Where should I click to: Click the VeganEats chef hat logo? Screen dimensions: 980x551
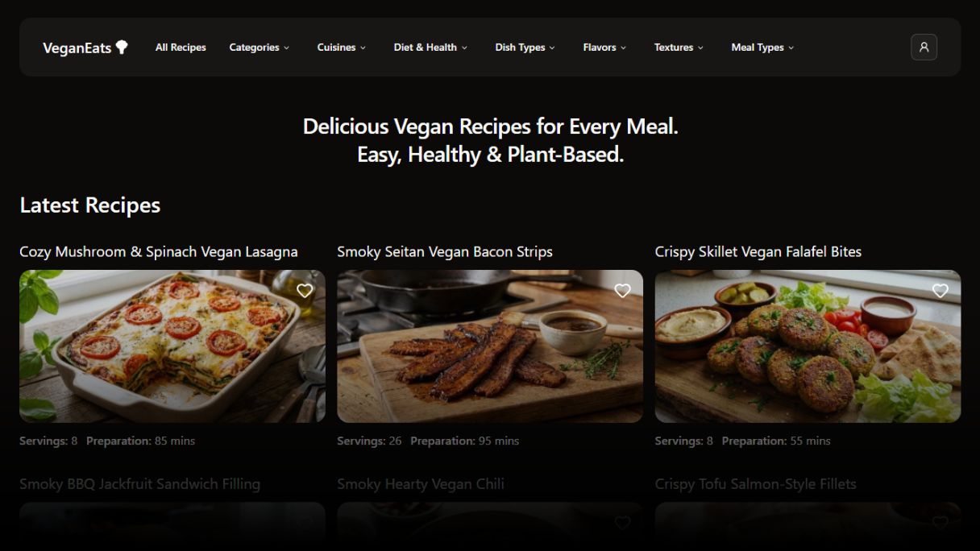(x=85, y=48)
